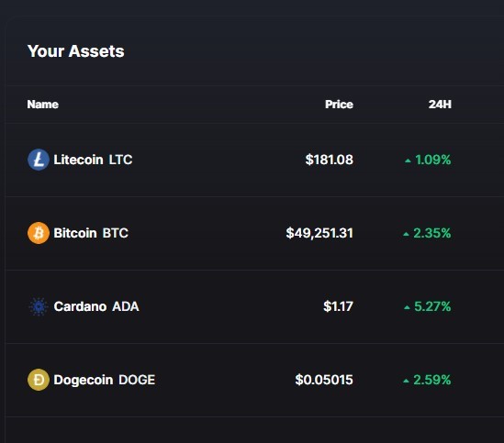The image size is (504, 443).
Task: Click the Your Assets heading
Action: point(76,51)
